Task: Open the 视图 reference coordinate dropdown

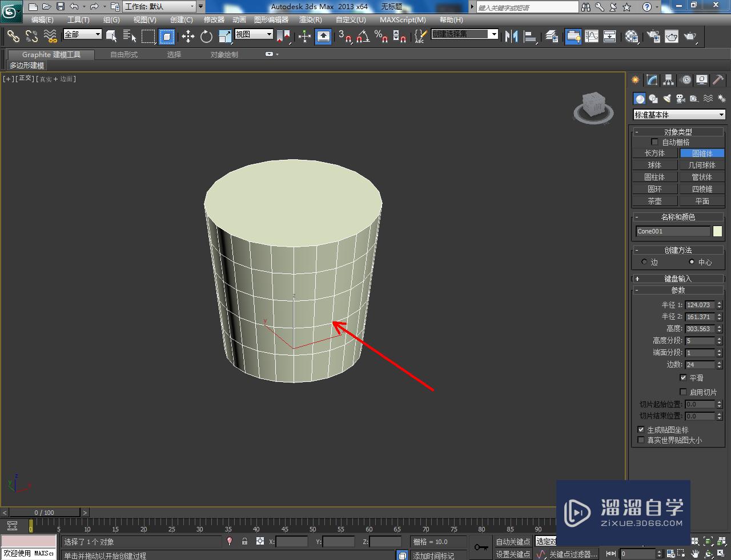Action: coord(254,34)
